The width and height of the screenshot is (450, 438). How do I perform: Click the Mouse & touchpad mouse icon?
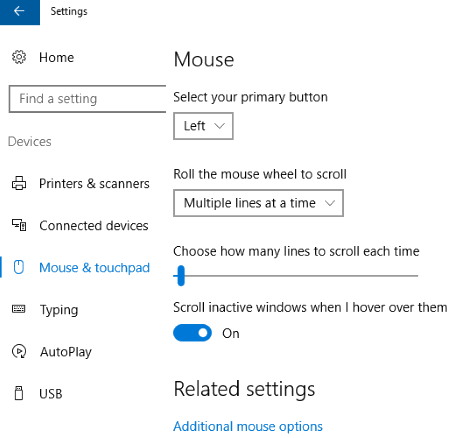click(19, 267)
